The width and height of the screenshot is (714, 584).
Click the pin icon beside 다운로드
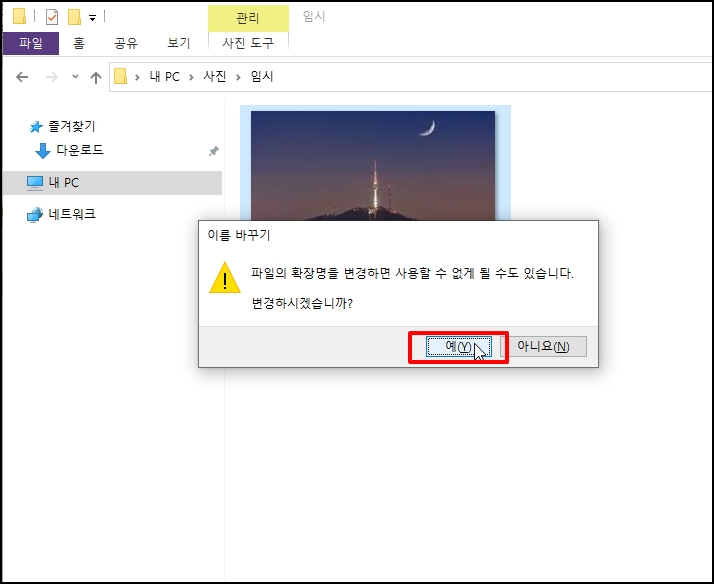214,151
